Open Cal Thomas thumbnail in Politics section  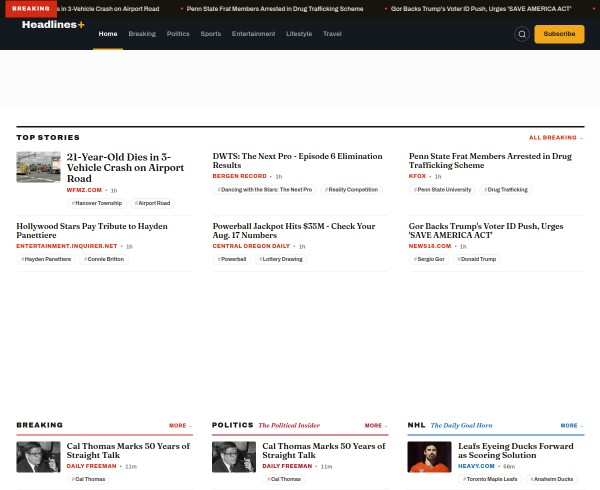(x=234, y=457)
